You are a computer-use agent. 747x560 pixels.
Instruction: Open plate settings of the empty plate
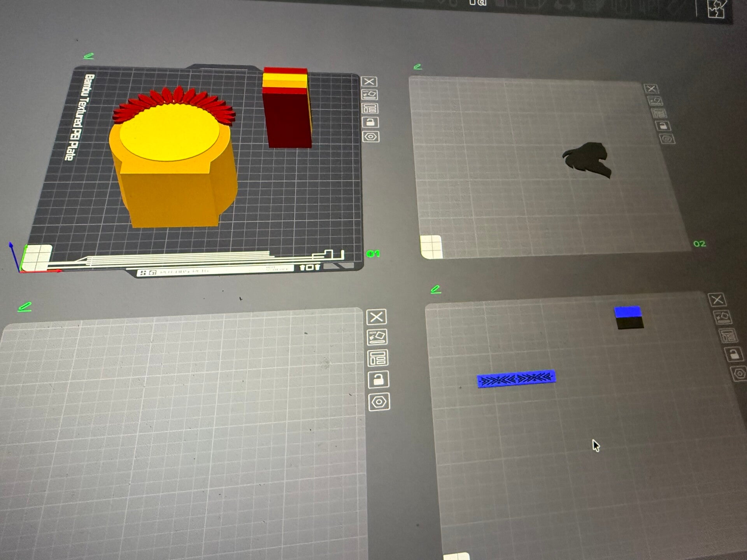tap(379, 402)
